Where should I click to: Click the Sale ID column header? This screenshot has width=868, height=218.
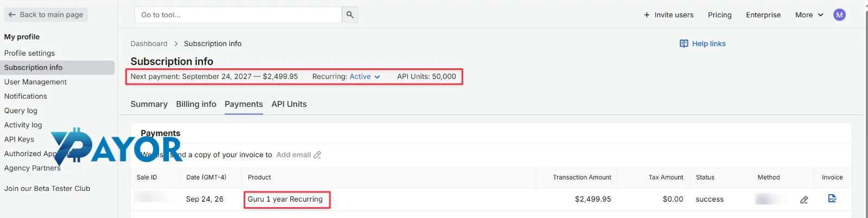pyautogui.click(x=146, y=177)
